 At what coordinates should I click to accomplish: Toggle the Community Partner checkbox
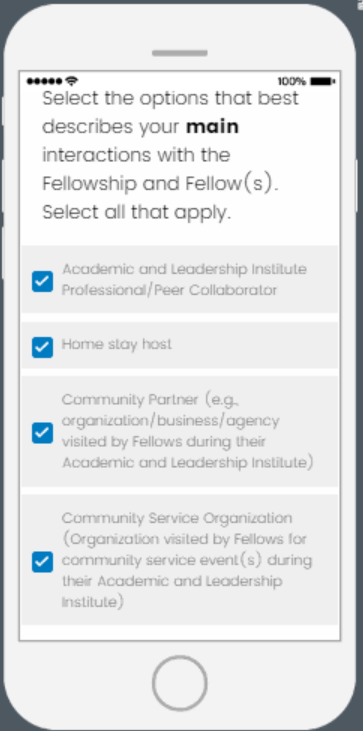pyautogui.click(x=42, y=433)
